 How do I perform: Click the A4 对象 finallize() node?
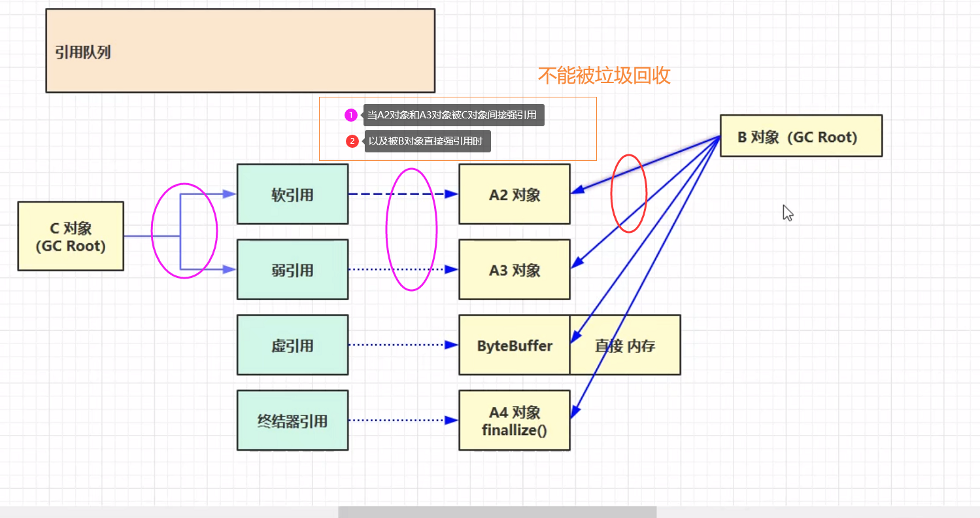(x=515, y=421)
